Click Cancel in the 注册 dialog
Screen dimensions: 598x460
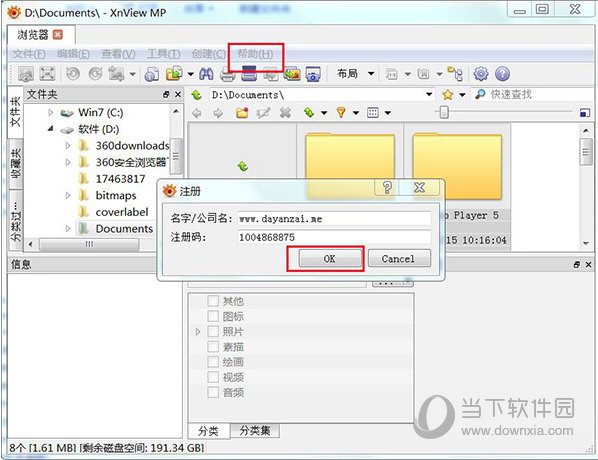click(399, 259)
